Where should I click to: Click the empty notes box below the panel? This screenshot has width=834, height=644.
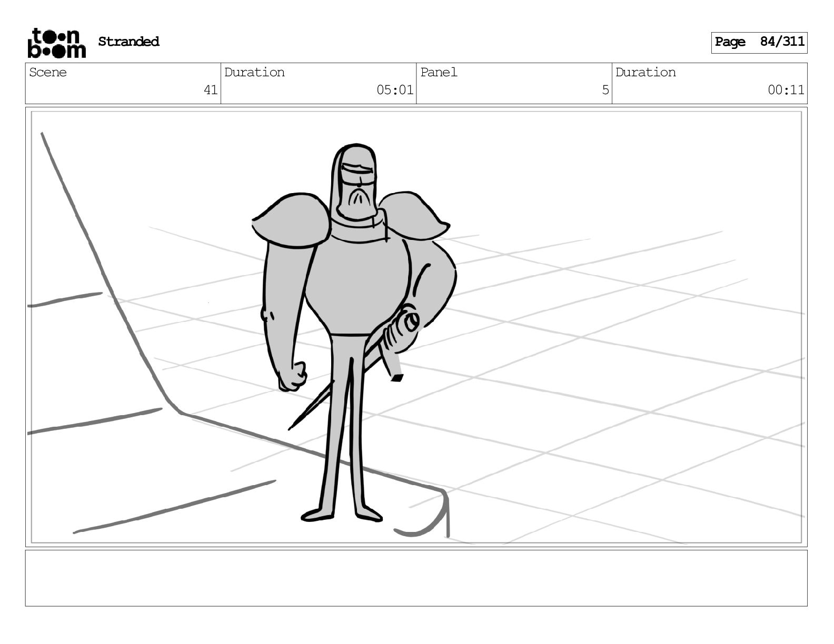[x=416, y=578]
